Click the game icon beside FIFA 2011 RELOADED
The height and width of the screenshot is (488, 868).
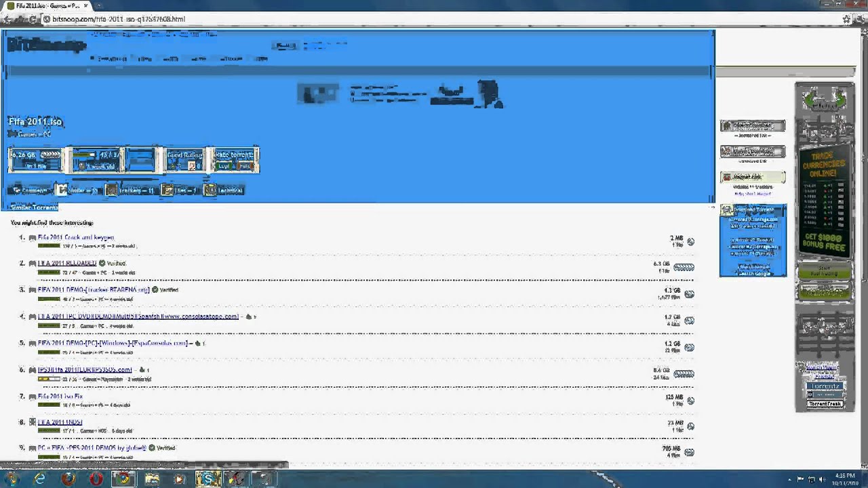(x=32, y=264)
